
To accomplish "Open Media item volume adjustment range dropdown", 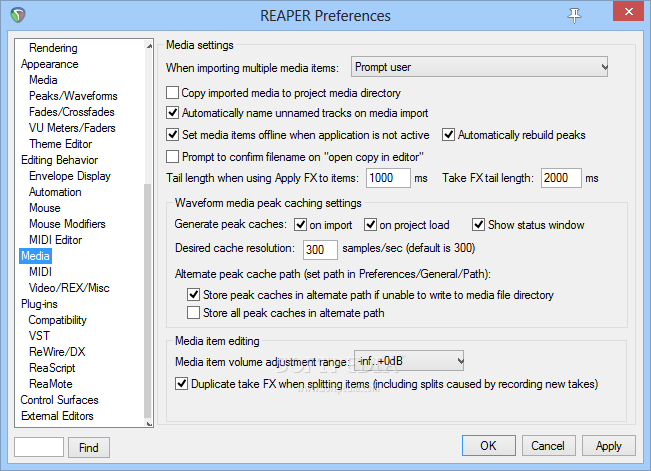I will click(409, 361).
